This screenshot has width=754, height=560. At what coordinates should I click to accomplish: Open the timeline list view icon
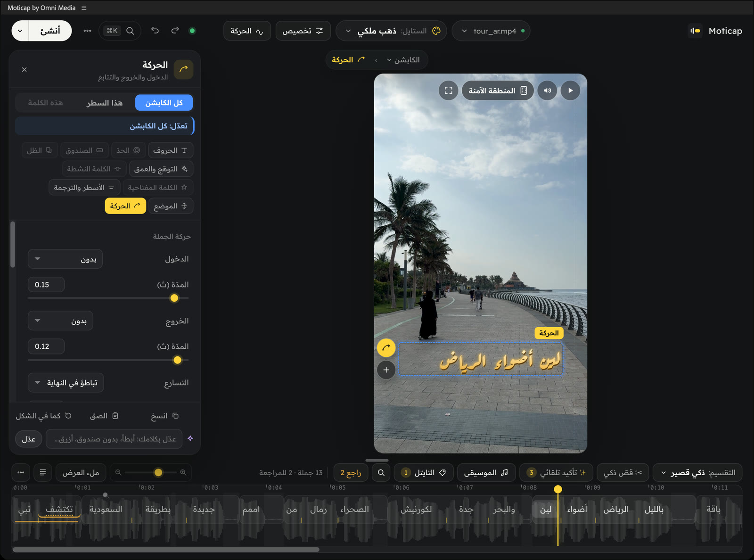point(43,472)
